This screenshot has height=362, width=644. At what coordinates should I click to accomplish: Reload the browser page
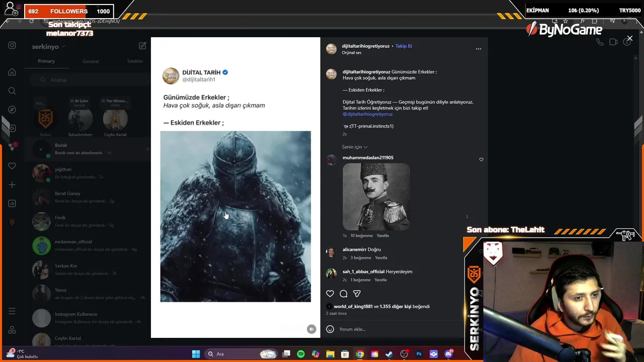(x=31, y=21)
